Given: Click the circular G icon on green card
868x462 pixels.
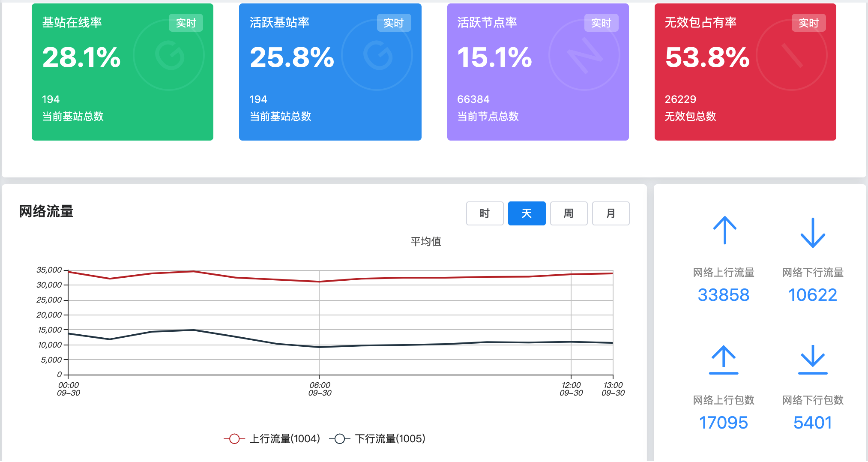Looking at the screenshot, I should pos(169,55).
